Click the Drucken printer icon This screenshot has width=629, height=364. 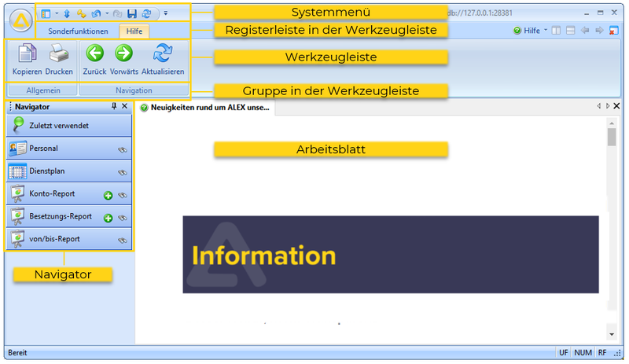59,54
